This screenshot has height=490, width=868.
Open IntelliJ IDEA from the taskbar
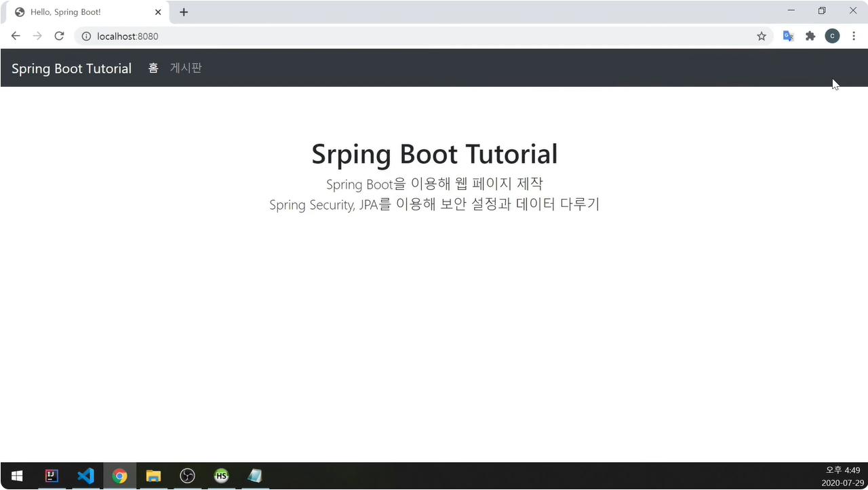click(52, 476)
